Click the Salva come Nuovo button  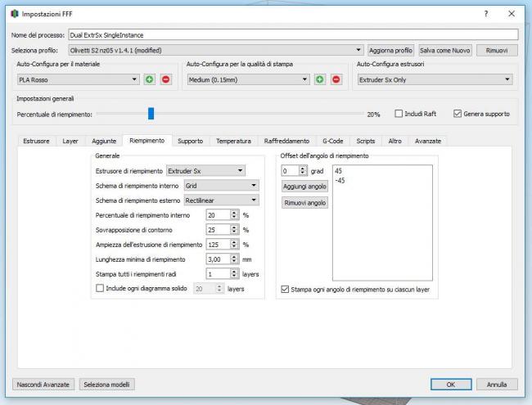pos(444,50)
